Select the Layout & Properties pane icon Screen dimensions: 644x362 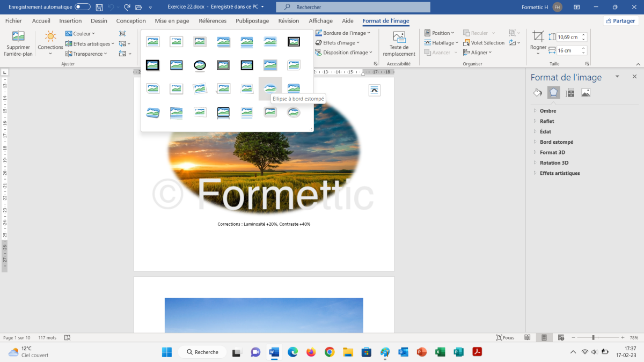click(x=570, y=93)
